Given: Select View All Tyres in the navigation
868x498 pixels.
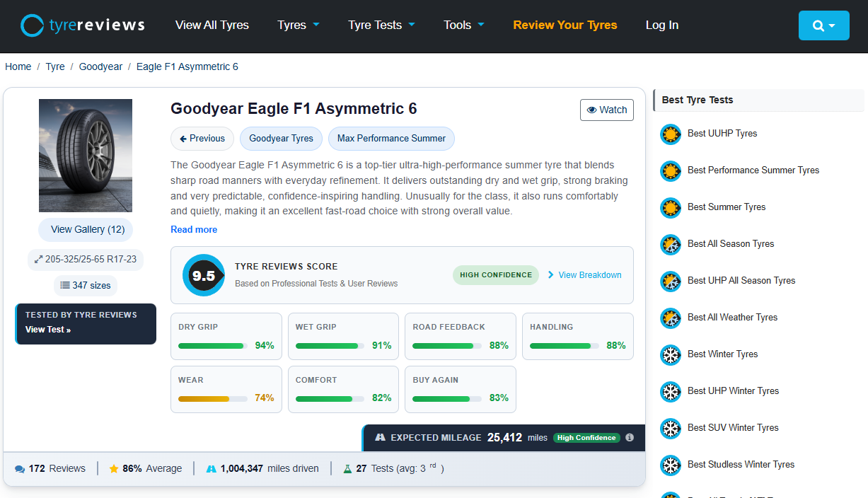Looking at the screenshot, I should click(212, 25).
